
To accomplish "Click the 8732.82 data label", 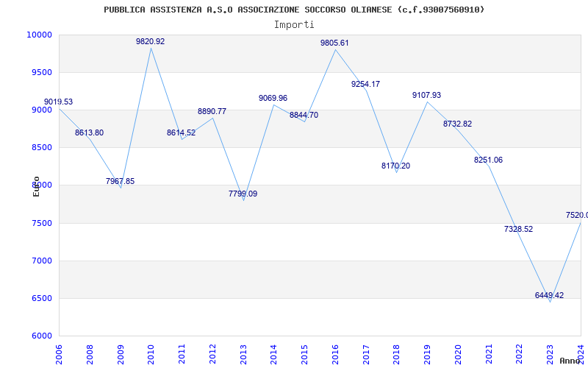I will (x=457, y=124).
